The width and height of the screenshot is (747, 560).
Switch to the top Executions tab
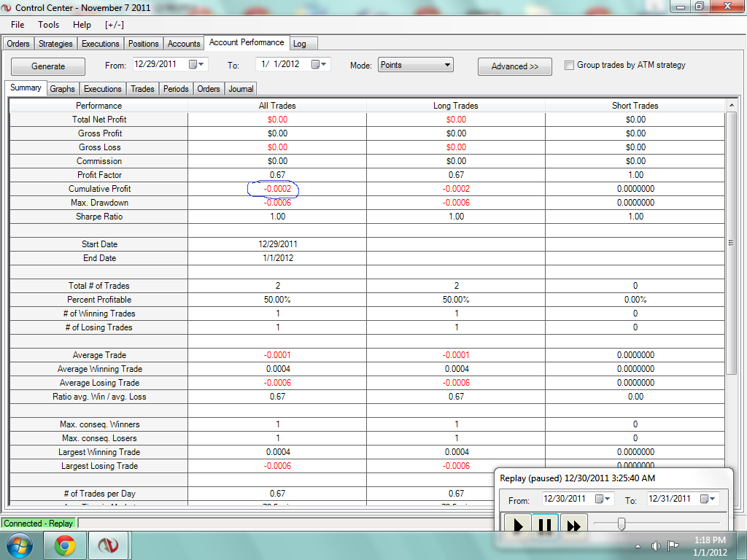[101, 43]
